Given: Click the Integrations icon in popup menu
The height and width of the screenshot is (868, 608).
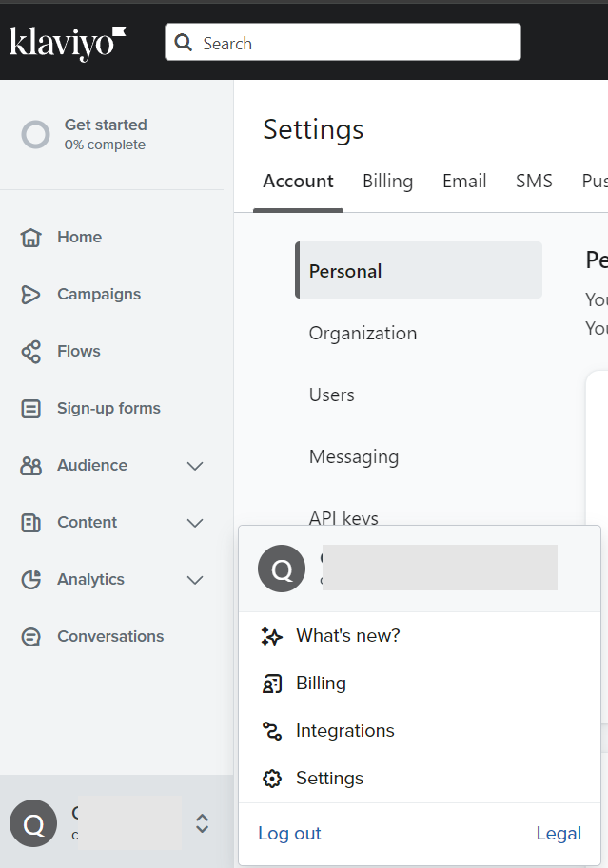Looking at the screenshot, I should [x=272, y=731].
